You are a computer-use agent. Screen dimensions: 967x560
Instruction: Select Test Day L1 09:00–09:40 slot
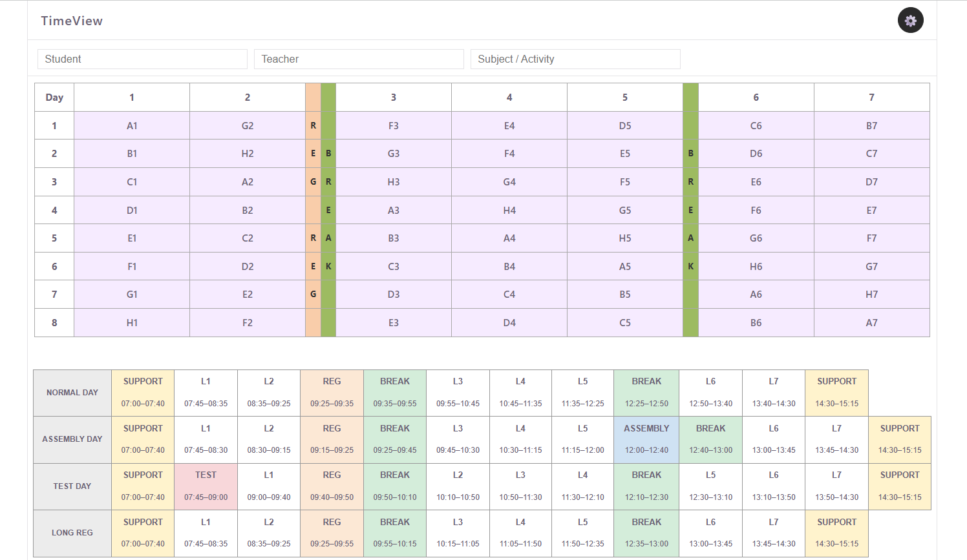tap(269, 486)
